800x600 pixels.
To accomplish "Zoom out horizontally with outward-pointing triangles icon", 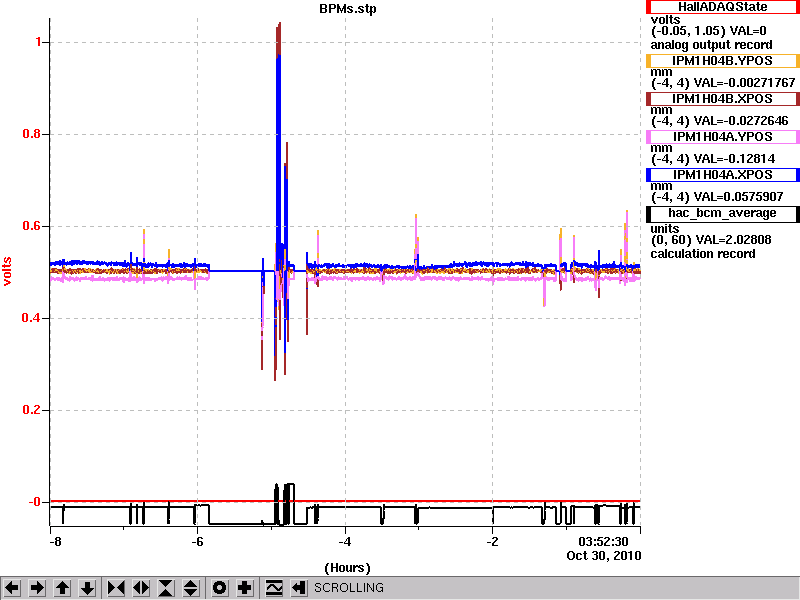I will (x=141, y=588).
